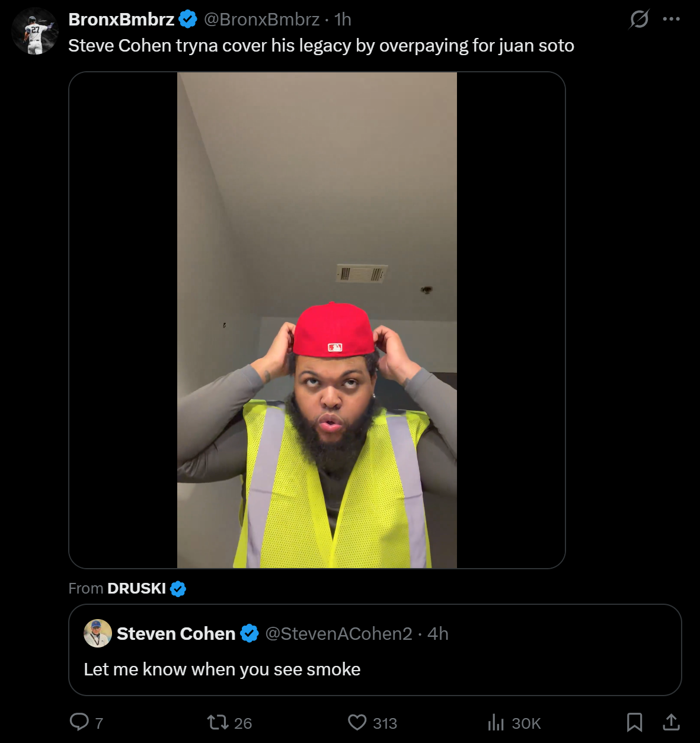Like the post with heart icon
This screenshot has height=743, width=700.
click(x=357, y=722)
